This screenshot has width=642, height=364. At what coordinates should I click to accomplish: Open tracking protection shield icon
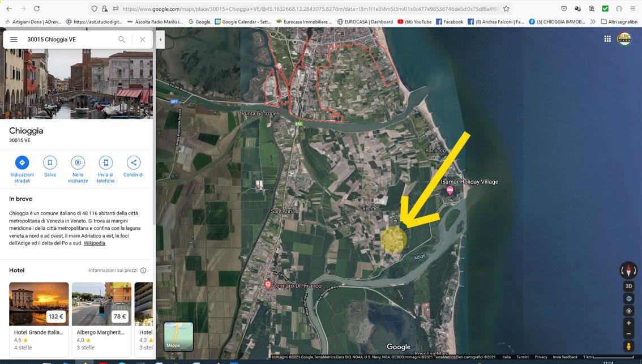tap(94, 8)
